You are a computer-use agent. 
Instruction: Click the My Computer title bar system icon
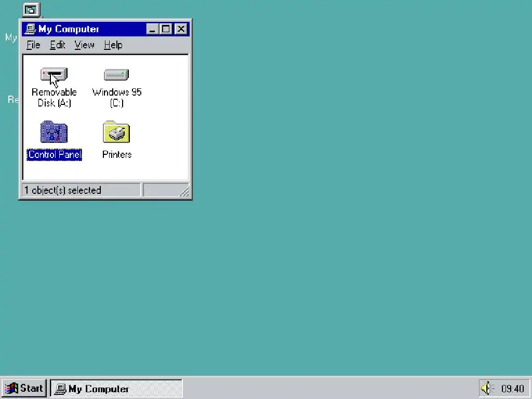(30, 29)
